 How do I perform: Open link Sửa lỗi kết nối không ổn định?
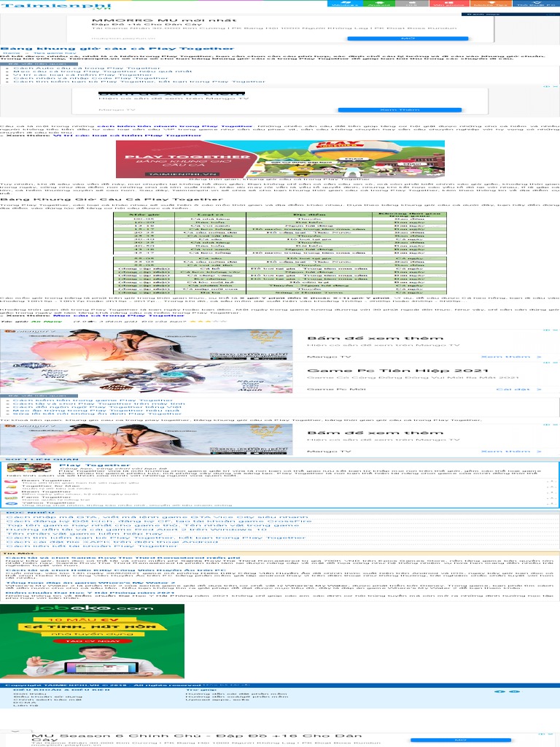tap(98, 414)
